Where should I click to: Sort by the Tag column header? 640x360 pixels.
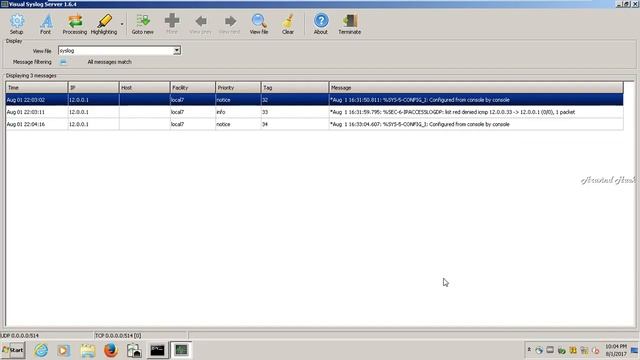(x=295, y=87)
